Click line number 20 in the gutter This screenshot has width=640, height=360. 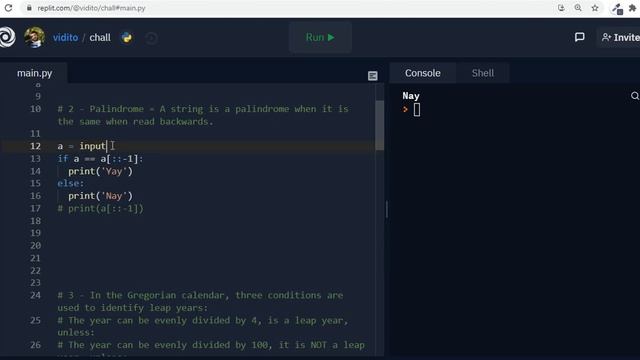36,246
